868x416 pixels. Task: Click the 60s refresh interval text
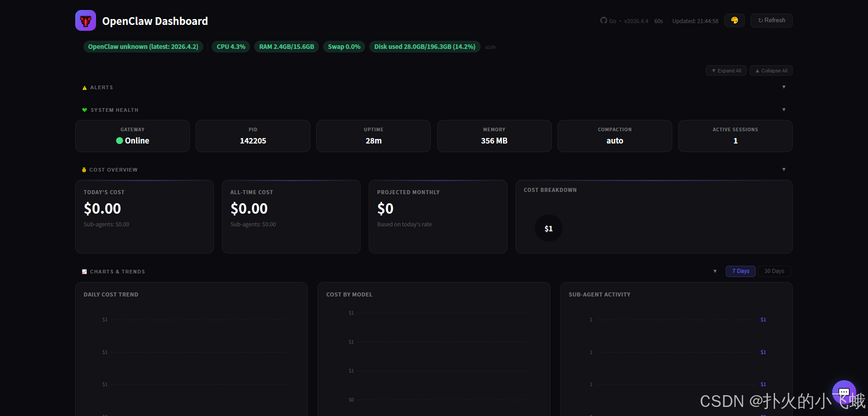(x=659, y=21)
